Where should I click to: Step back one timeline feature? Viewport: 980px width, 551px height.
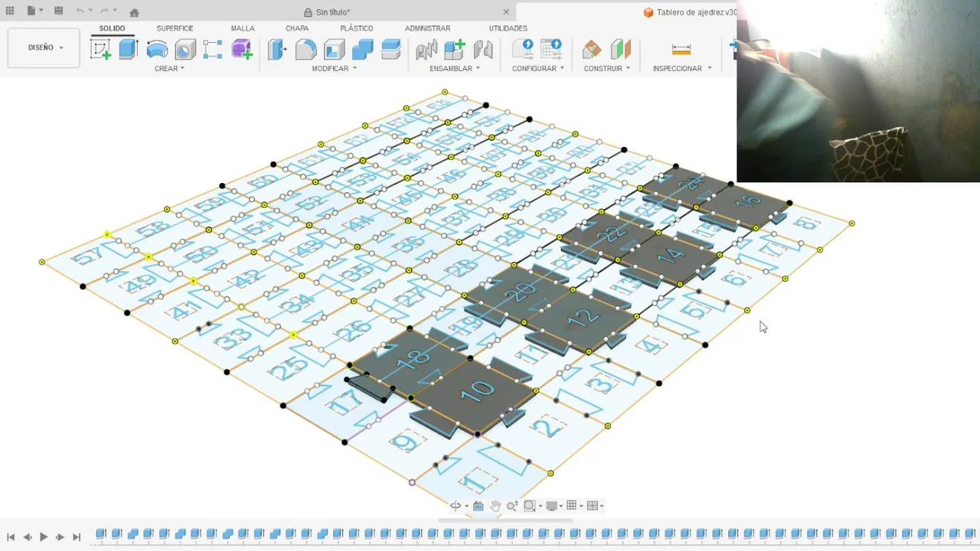point(28,537)
